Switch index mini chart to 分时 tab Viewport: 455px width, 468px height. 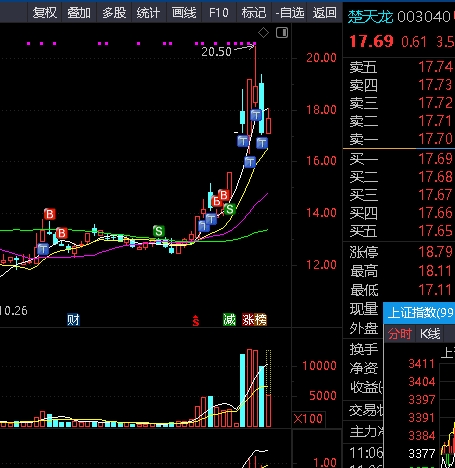tap(400, 334)
